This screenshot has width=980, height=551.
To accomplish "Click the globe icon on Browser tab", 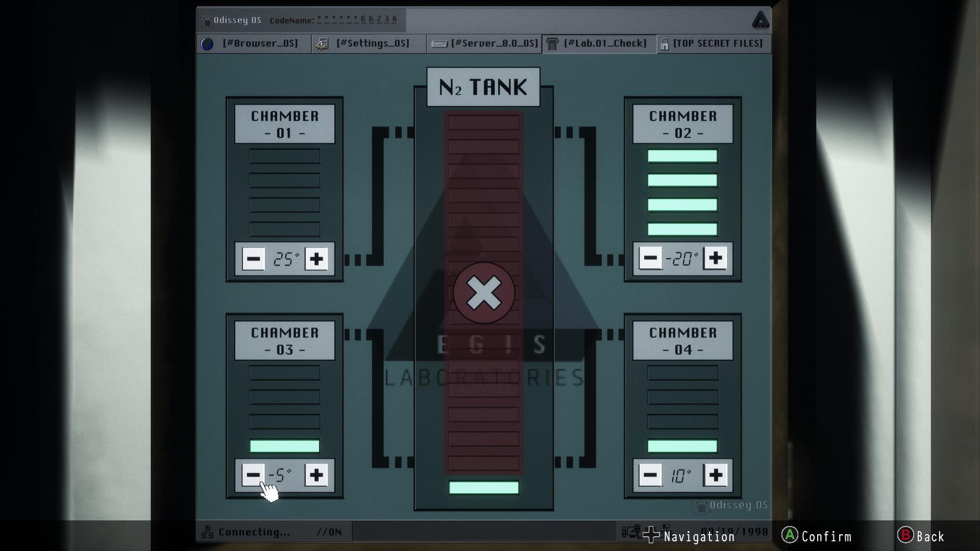I will [207, 44].
